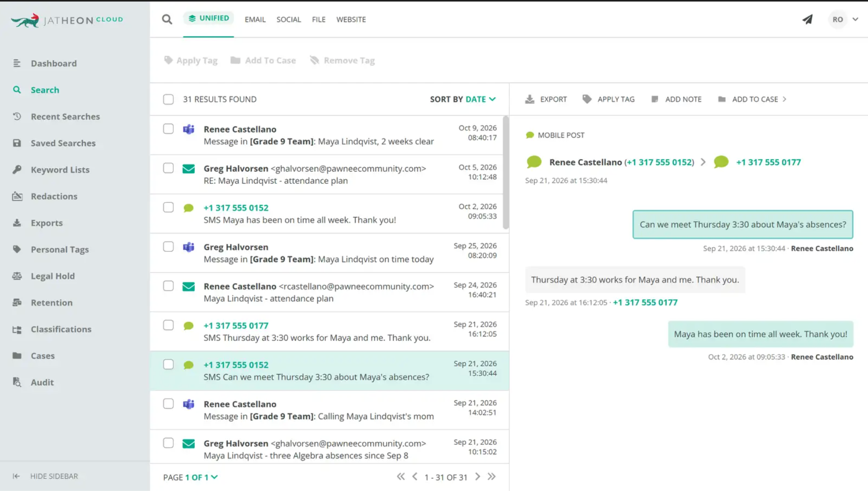This screenshot has width=868, height=491.
Task: Go to the first page of results
Action: (x=401, y=477)
